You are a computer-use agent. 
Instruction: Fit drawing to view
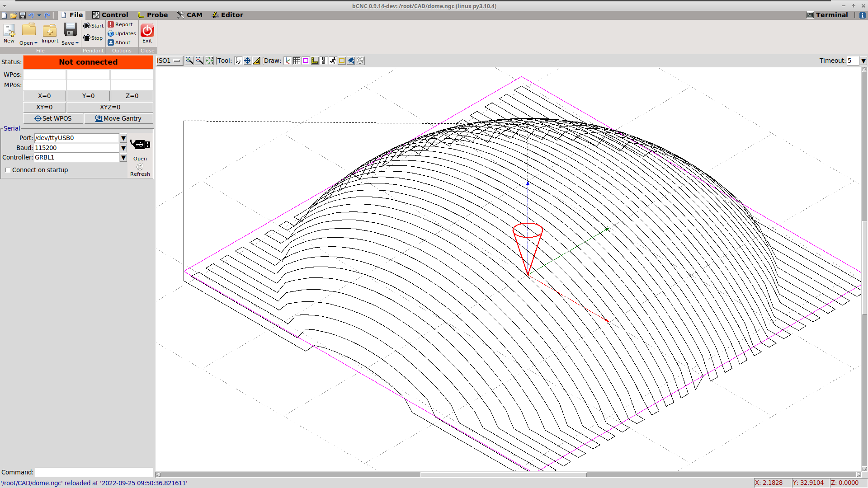pos(209,61)
